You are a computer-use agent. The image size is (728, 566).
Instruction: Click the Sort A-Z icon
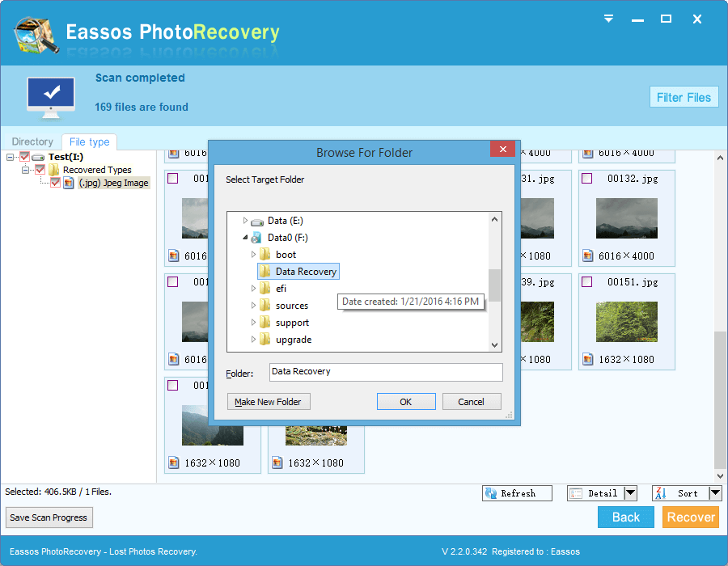[x=661, y=493]
